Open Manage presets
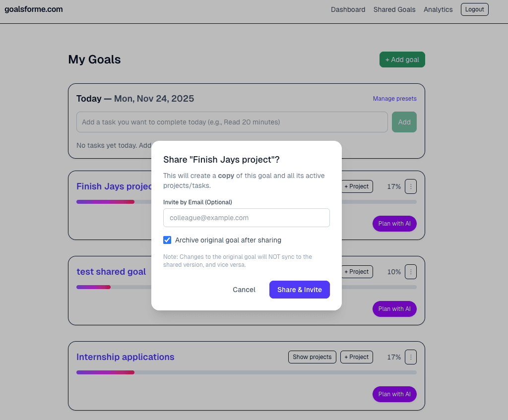The width and height of the screenshot is (508, 420). (x=394, y=99)
